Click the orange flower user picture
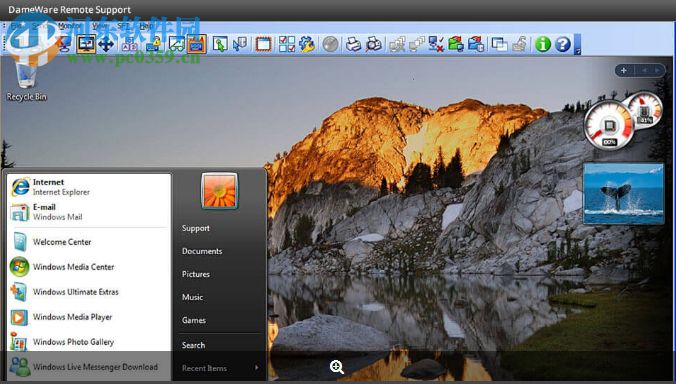 (x=219, y=191)
